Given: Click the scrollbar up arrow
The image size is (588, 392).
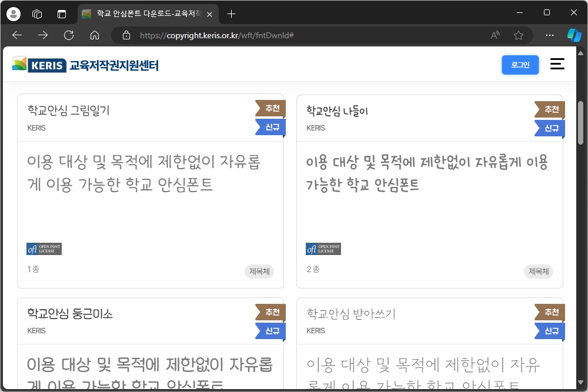Looking at the screenshot, I should [581, 53].
